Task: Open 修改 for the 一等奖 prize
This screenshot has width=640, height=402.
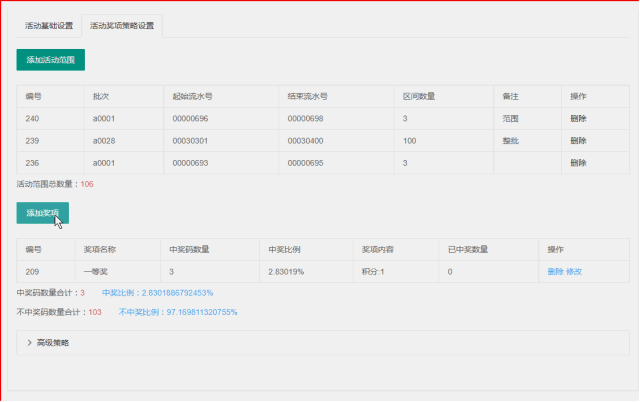Action: 574,271
